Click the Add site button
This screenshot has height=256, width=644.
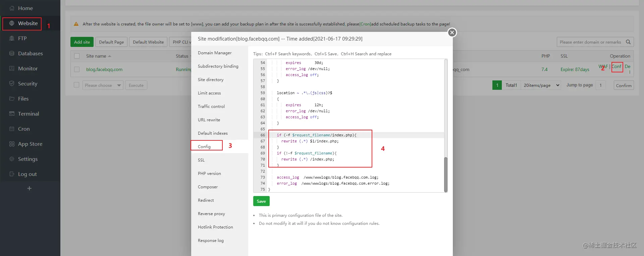coord(82,42)
